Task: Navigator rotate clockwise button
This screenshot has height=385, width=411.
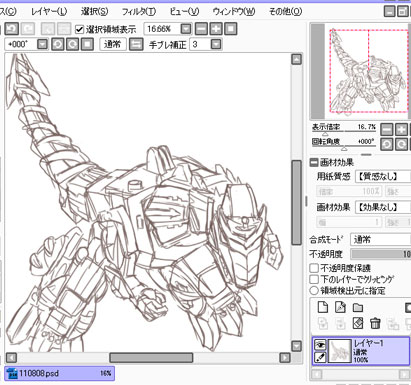Action: [401, 144]
